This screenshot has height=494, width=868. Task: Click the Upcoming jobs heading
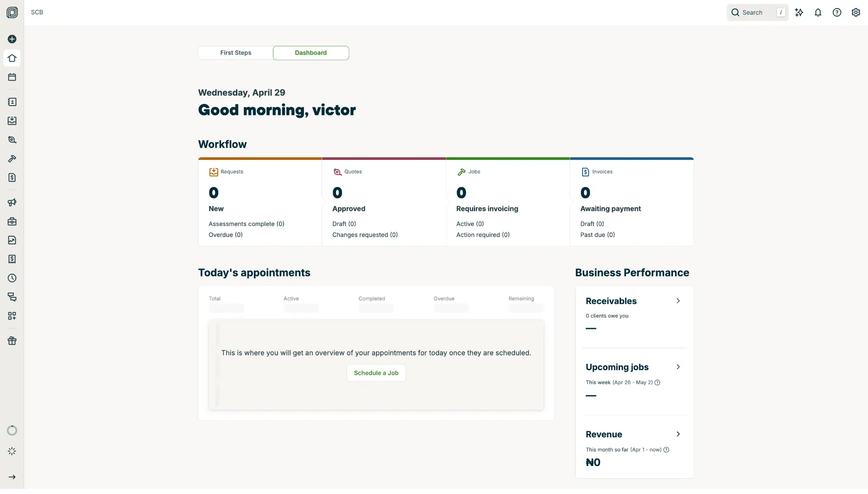(617, 367)
